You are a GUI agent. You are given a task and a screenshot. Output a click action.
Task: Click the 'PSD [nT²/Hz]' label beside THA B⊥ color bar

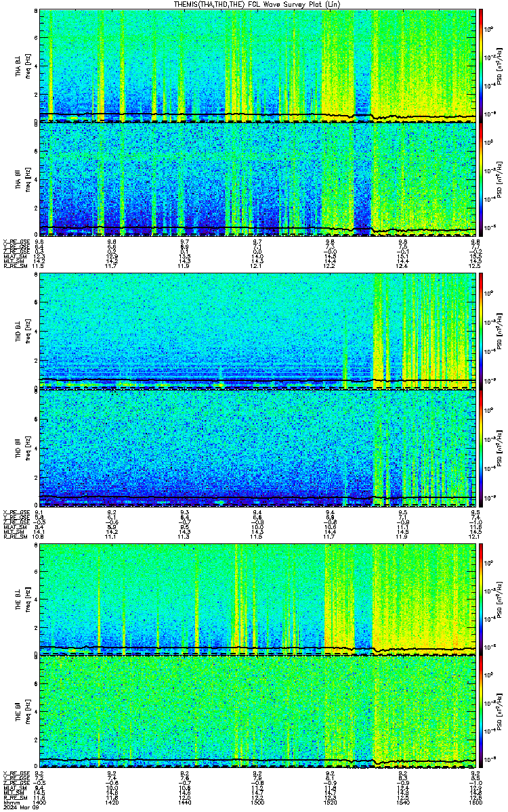pyautogui.click(x=501, y=65)
